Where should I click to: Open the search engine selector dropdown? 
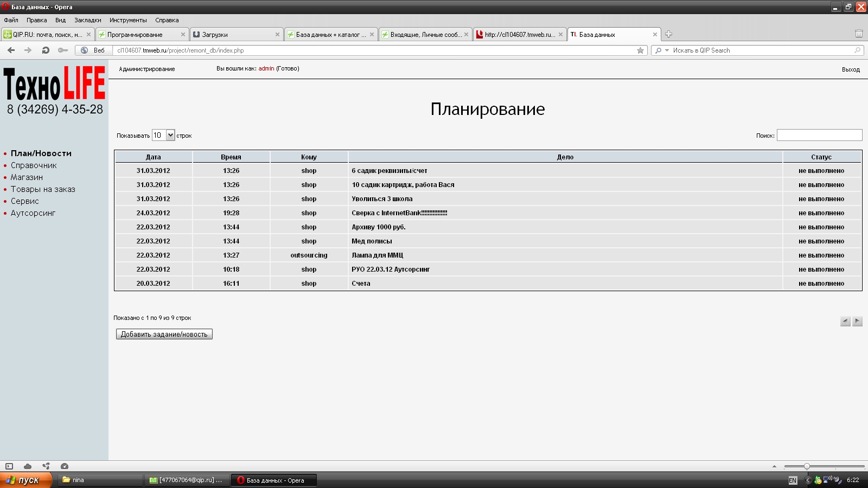(x=661, y=50)
